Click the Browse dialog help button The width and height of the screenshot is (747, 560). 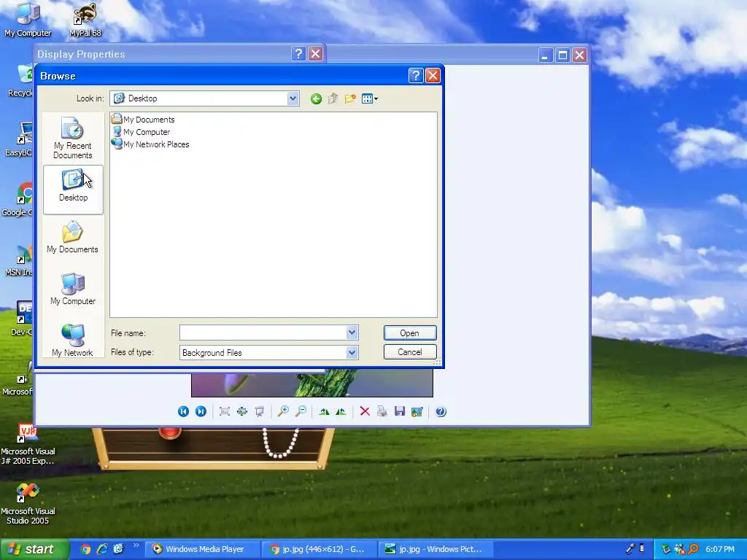pos(415,76)
